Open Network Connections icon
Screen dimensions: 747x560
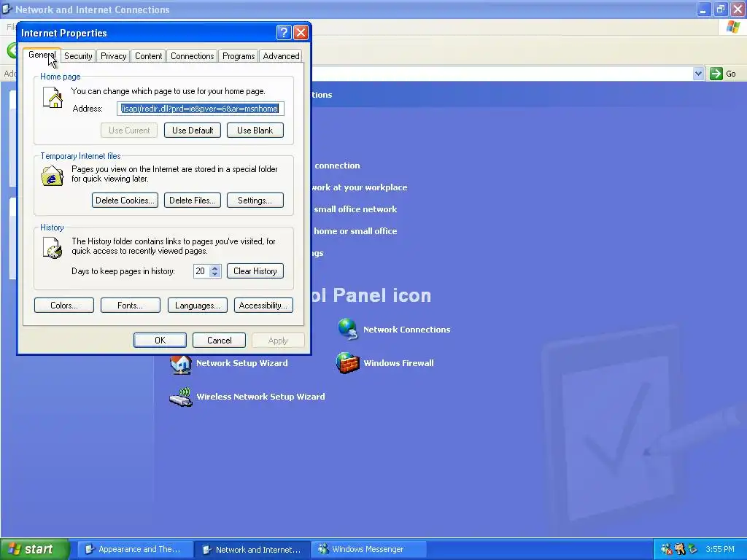click(348, 330)
